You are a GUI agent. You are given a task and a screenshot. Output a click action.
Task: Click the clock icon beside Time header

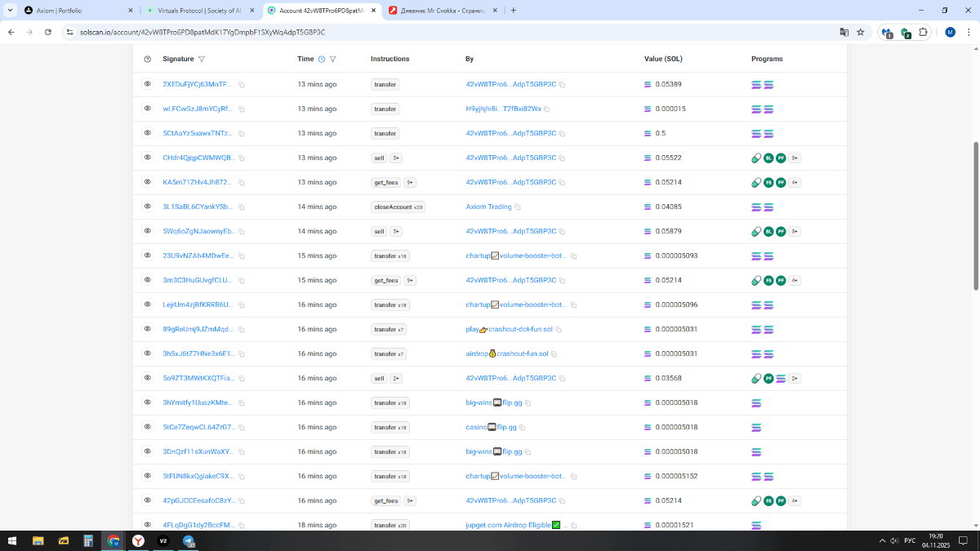[322, 60]
